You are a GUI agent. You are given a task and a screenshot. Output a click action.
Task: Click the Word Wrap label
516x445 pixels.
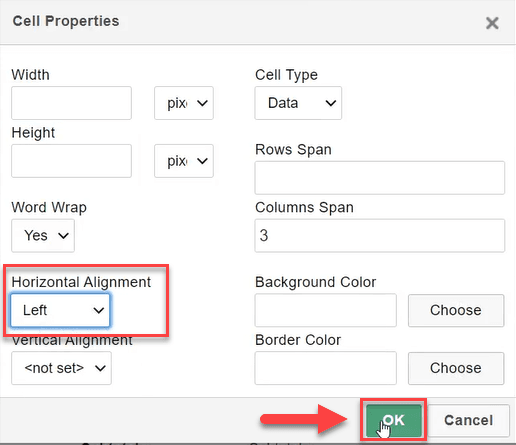tap(49, 207)
